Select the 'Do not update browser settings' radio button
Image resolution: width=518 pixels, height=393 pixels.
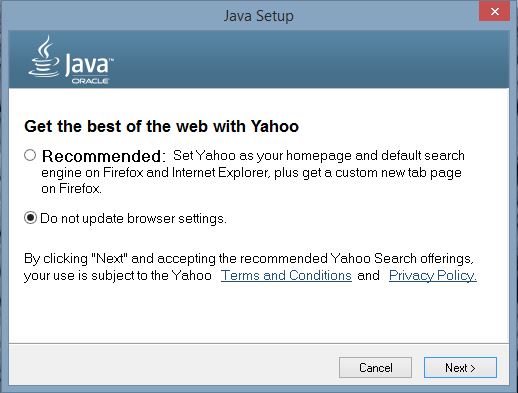tap(30, 218)
